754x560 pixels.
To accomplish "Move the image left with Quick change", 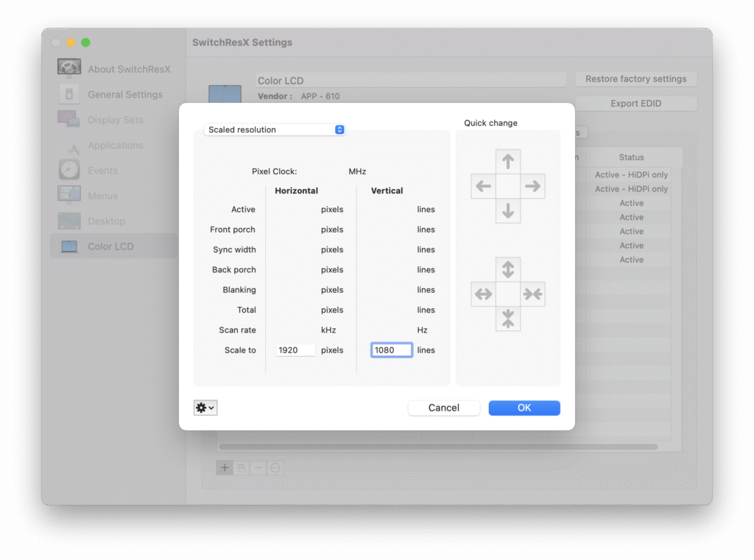I will point(483,186).
